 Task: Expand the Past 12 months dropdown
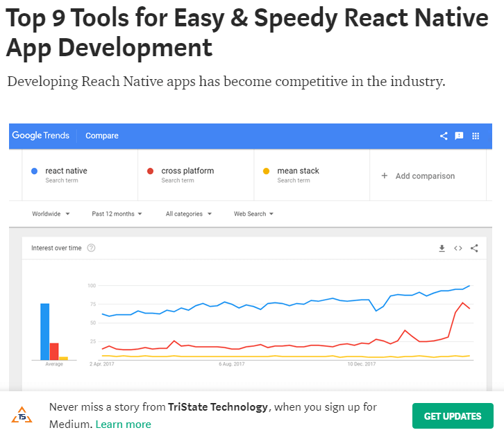117,214
